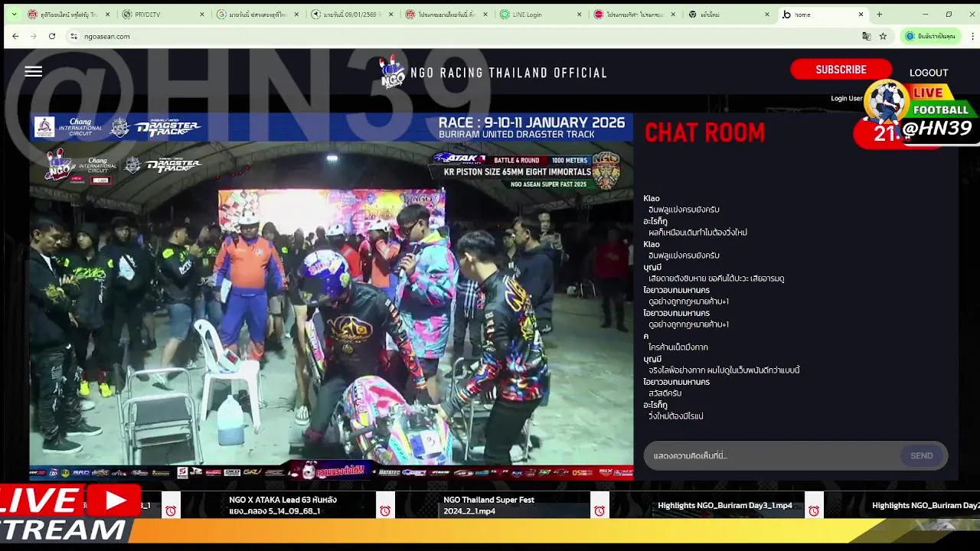Open Highlights NGO_Buriram Day3_1.mp4 video
This screenshot has width=980, height=551.
coord(725,505)
